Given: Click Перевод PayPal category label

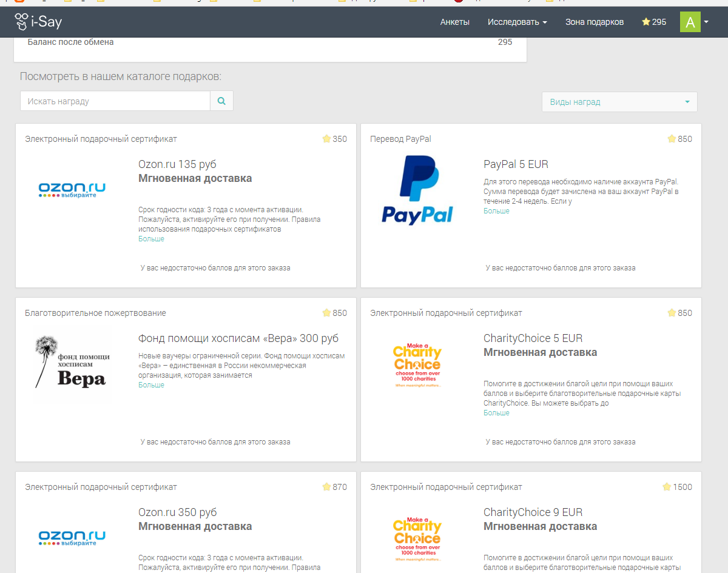Looking at the screenshot, I should 400,139.
